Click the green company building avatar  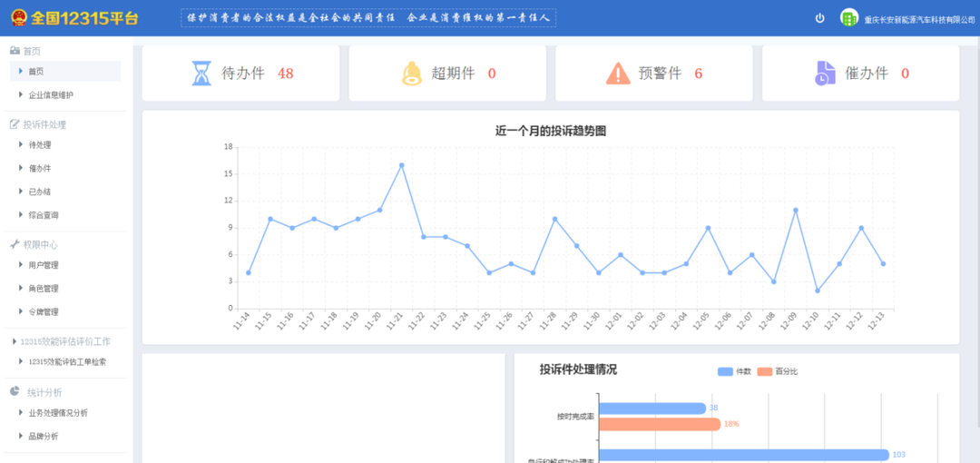[x=848, y=18]
